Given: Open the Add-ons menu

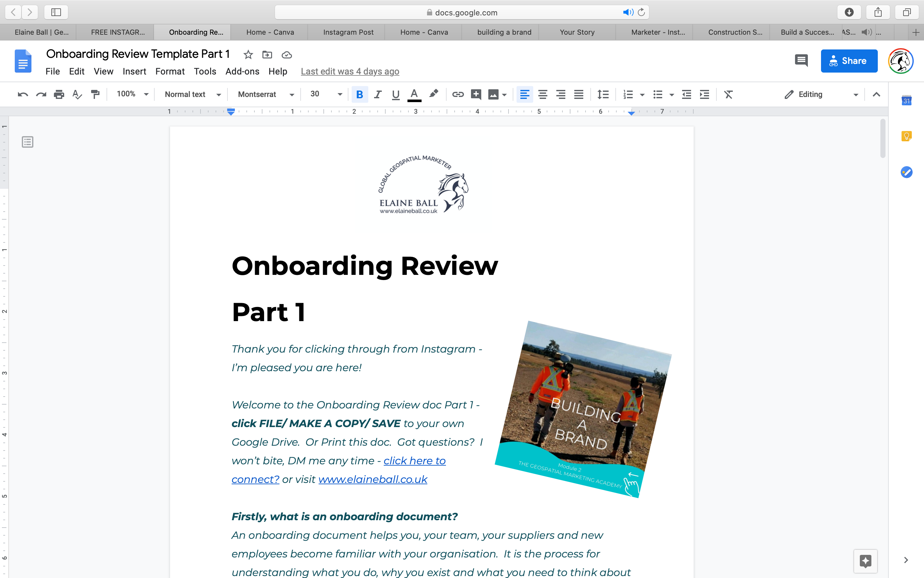Looking at the screenshot, I should [242, 72].
